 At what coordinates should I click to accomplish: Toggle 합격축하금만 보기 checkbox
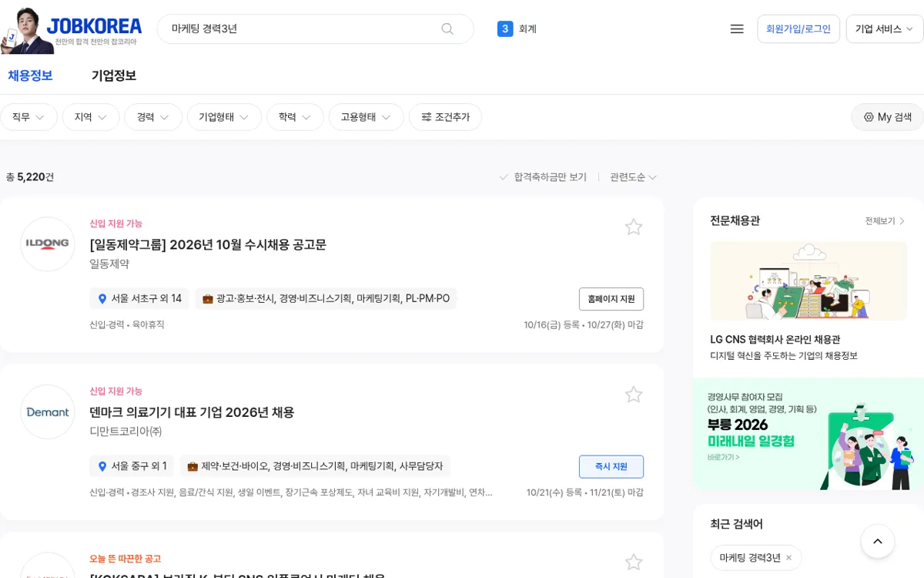[544, 177]
